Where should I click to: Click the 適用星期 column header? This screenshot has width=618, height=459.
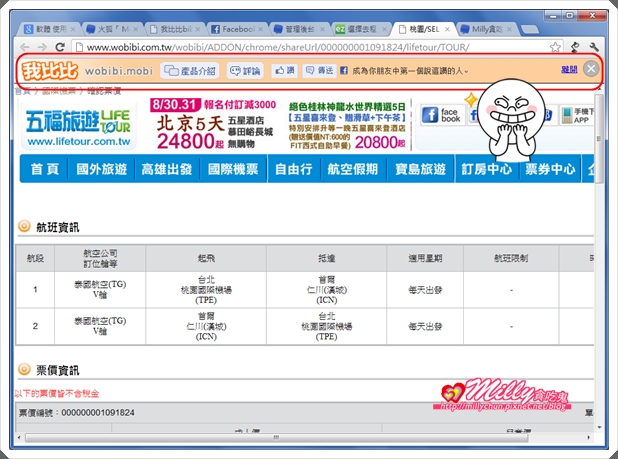tap(425, 258)
